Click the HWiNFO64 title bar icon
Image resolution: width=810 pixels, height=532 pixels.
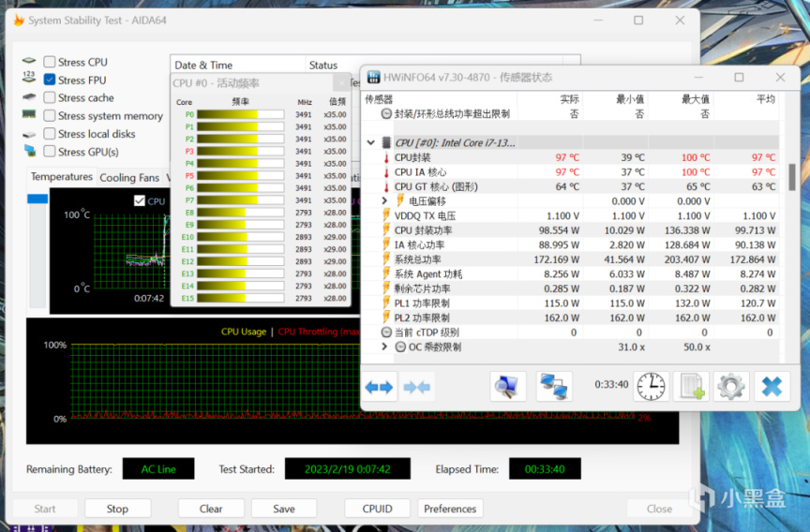pyautogui.click(x=373, y=78)
